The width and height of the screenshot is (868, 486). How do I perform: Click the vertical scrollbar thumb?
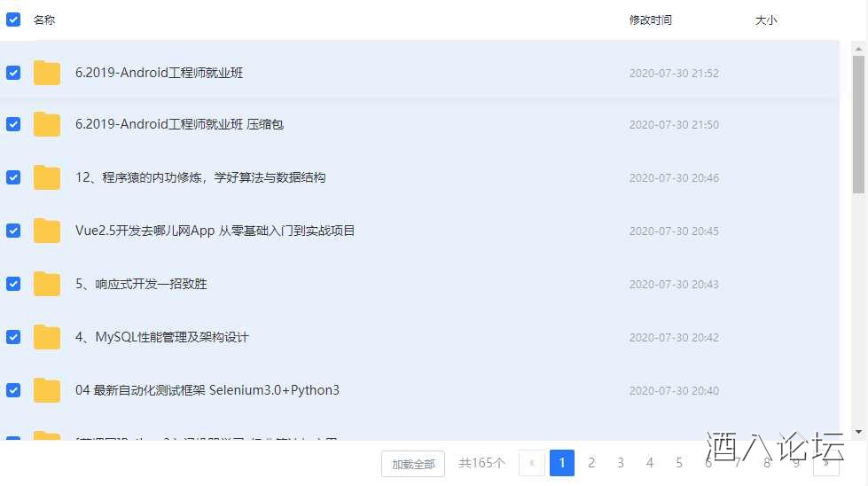coord(858,124)
